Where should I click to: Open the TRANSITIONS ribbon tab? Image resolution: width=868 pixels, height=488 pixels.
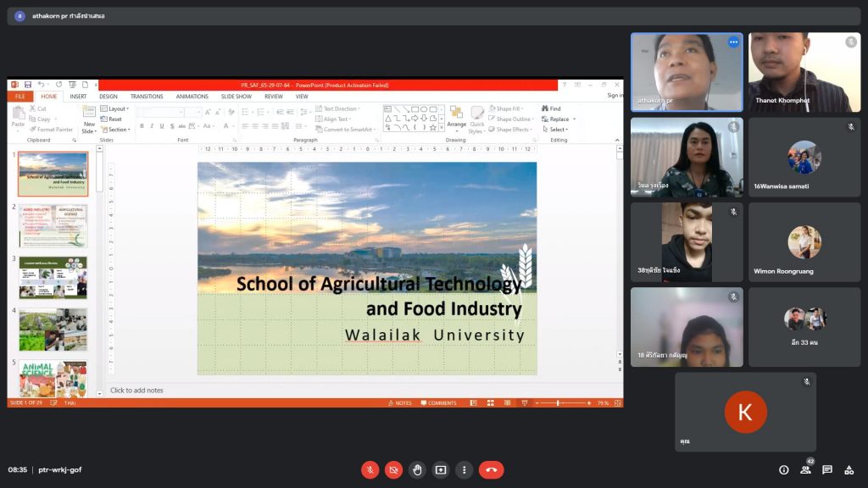(147, 97)
